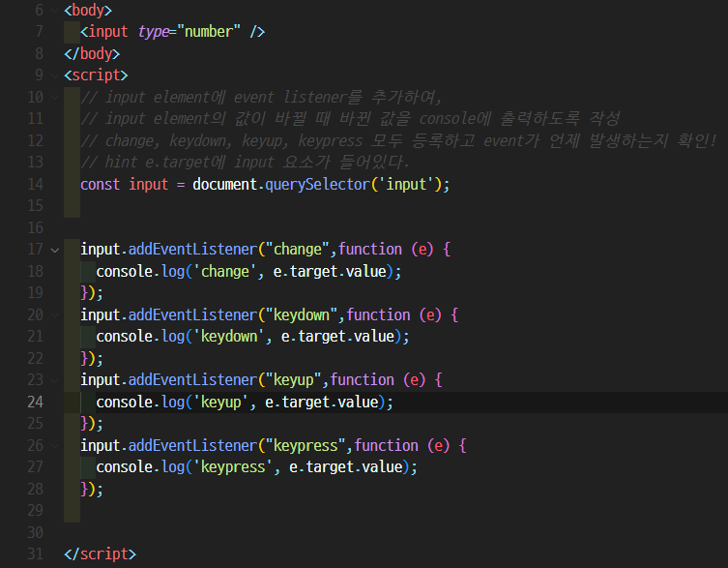Click line number 29 in the gutter
The image size is (728, 568).
(35, 510)
